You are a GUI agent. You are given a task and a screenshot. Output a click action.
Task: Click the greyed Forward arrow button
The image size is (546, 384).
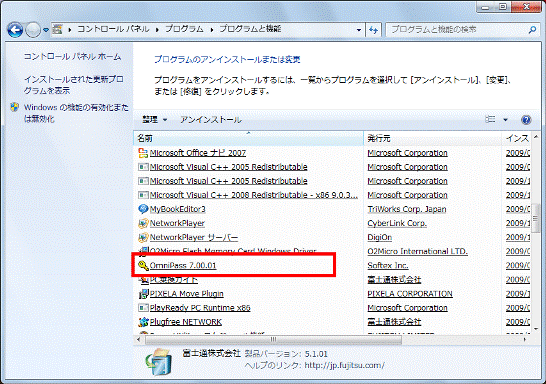pyautogui.click(x=33, y=30)
